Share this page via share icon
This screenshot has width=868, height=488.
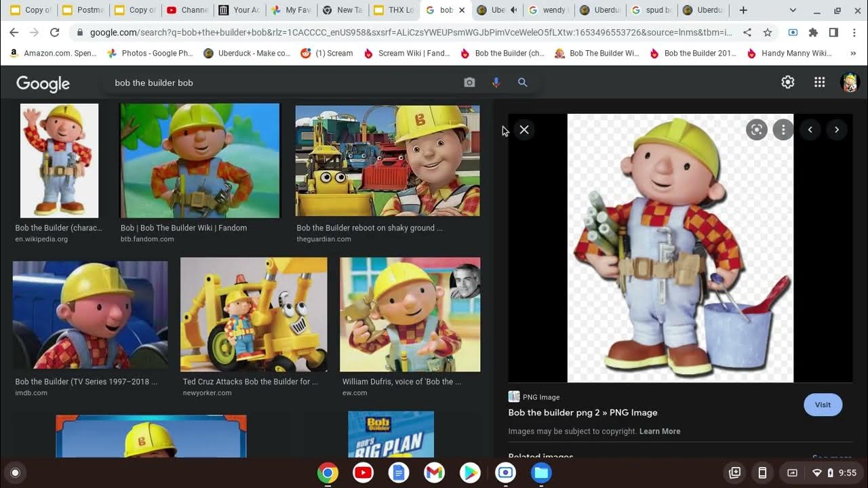coord(747,33)
